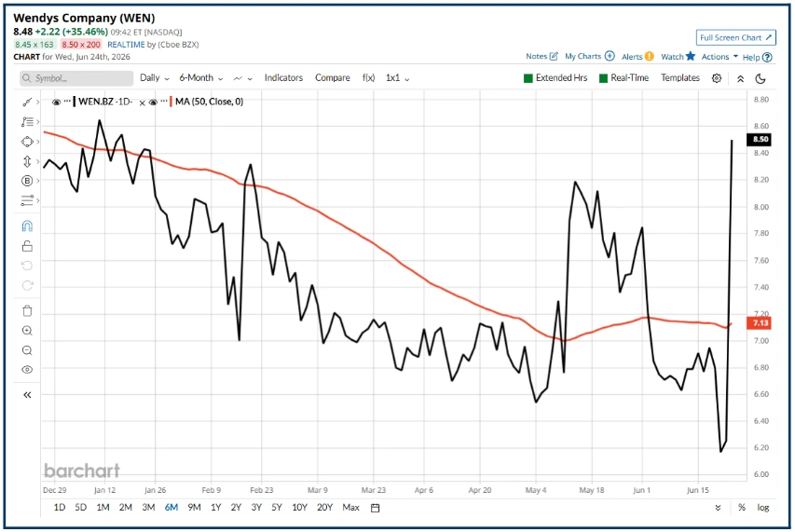Image resolution: width=795 pixels, height=532 pixels.
Task: Click the WEN.BZ black series color marker
Action: [75, 102]
